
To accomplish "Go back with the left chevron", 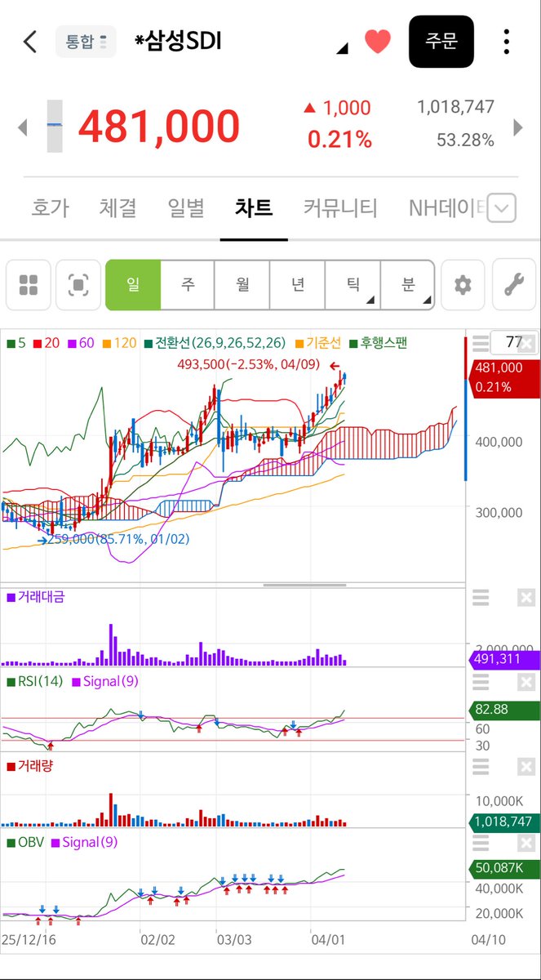I will click(x=30, y=42).
